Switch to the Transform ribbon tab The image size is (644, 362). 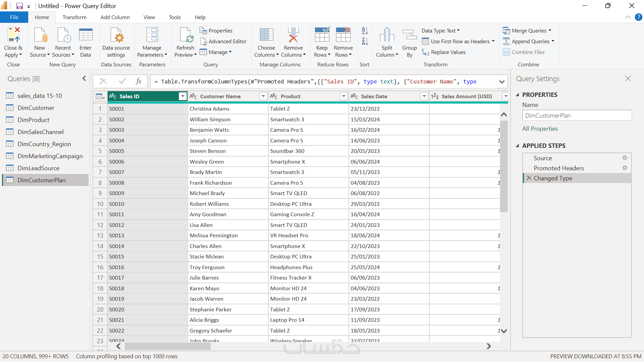pos(74,17)
